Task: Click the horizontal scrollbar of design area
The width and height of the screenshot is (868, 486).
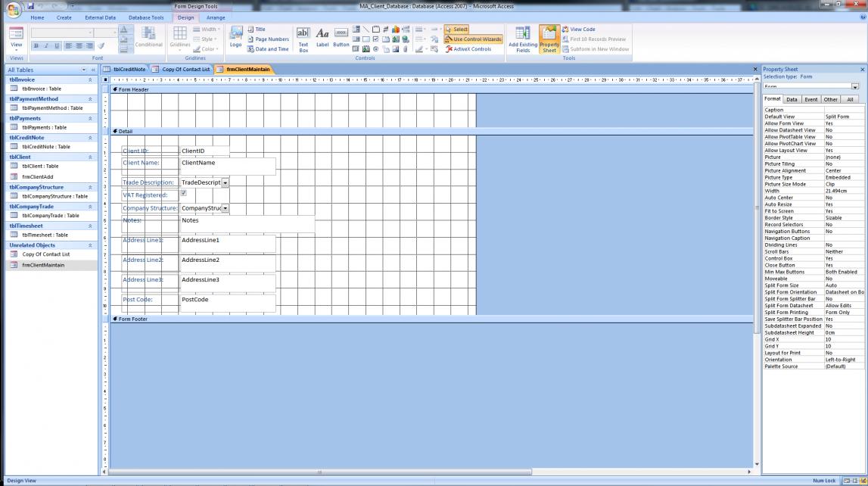Action: coord(320,472)
